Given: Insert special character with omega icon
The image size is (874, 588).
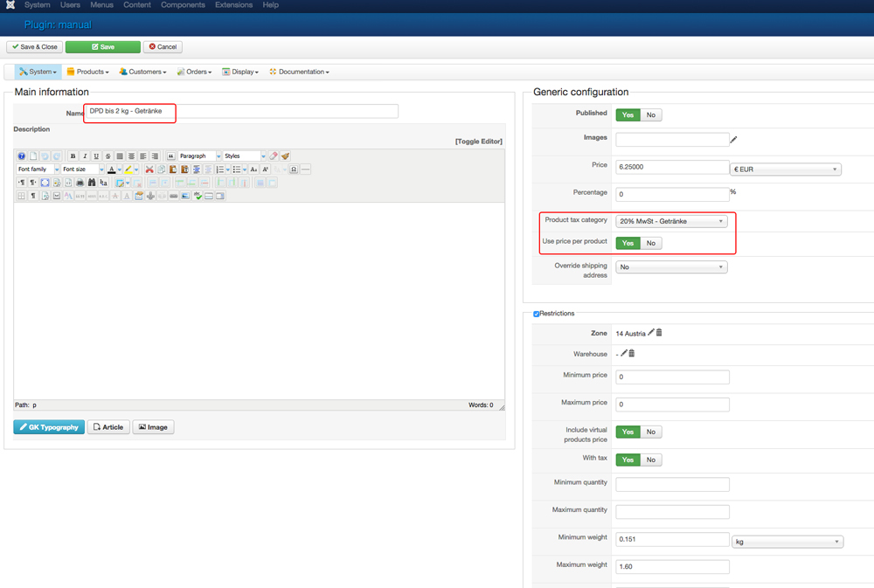Looking at the screenshot, I should (x=294, y=169).
